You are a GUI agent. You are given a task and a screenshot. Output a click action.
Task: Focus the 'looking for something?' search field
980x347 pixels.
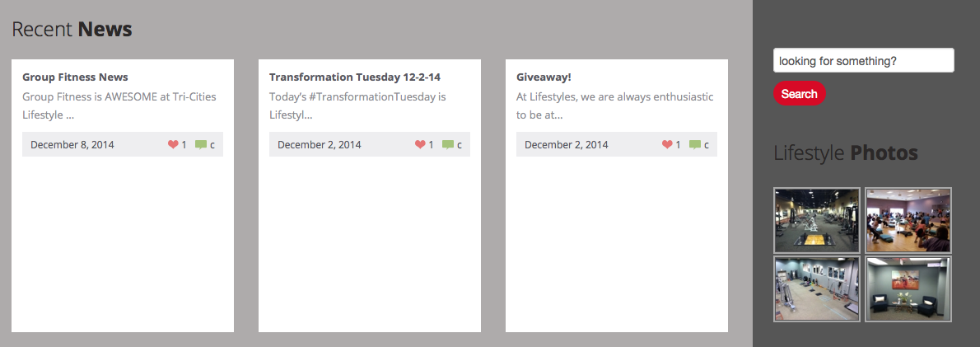pyautogui.click(x=864, y=61)
